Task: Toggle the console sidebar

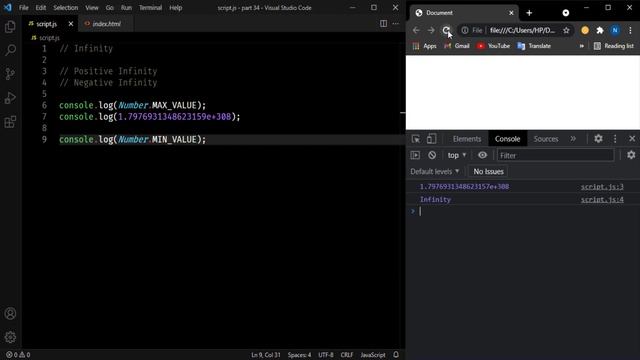Action: (415, 155)
